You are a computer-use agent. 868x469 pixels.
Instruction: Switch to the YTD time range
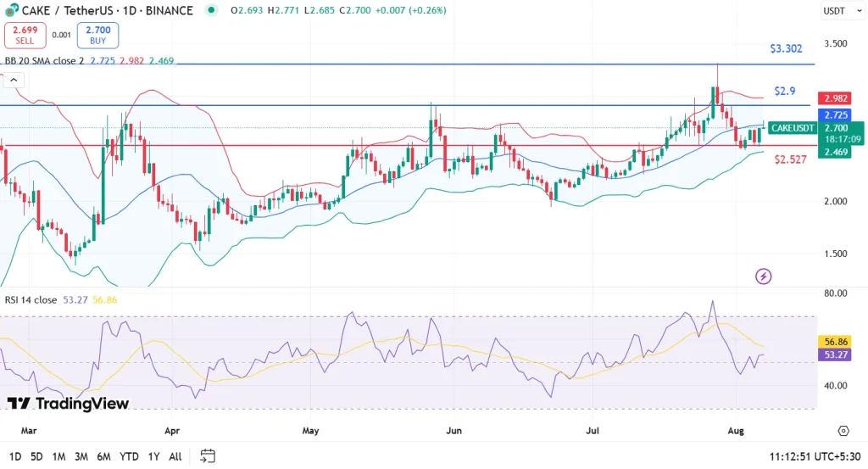click(x=131, y=456)
